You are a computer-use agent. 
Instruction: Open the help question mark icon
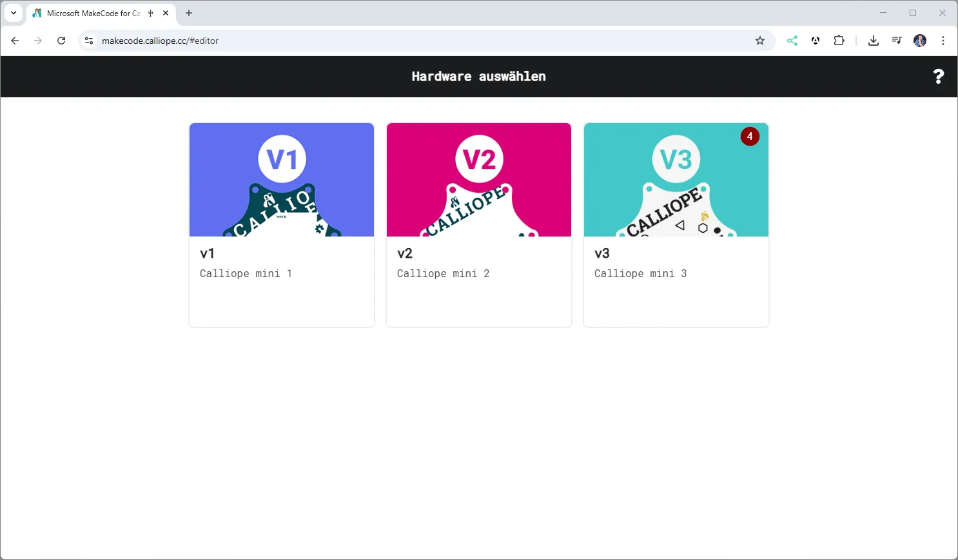938,77
